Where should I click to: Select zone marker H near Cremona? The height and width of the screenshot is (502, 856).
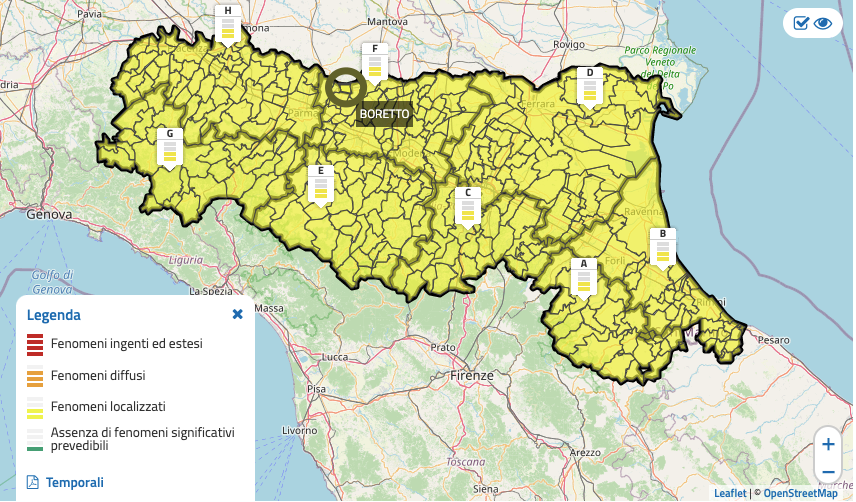(228, 26)
